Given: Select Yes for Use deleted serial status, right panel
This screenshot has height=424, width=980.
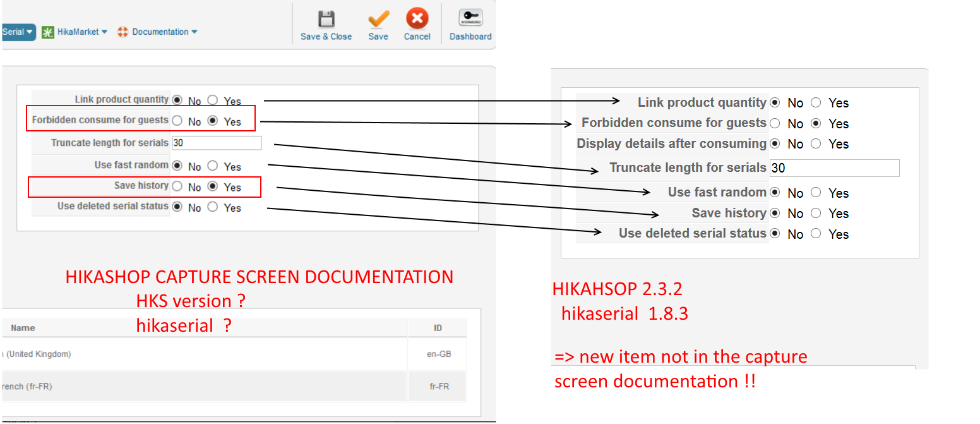Looking at the screenshot, I should [816, 233].
